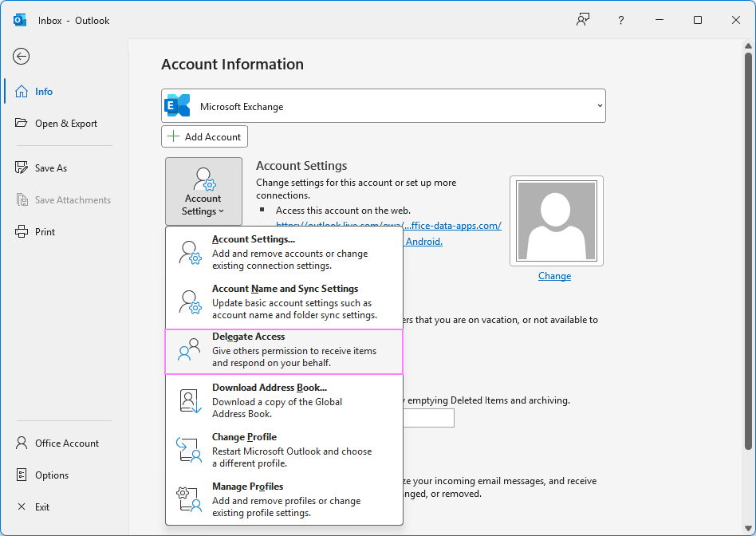Viewport: 756px width, 536px height.
Task: Open the Android app link
Action: tap(423, 241)
